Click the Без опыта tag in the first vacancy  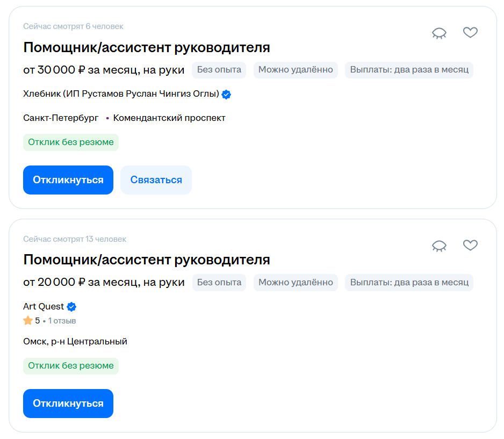pos(219,70)
